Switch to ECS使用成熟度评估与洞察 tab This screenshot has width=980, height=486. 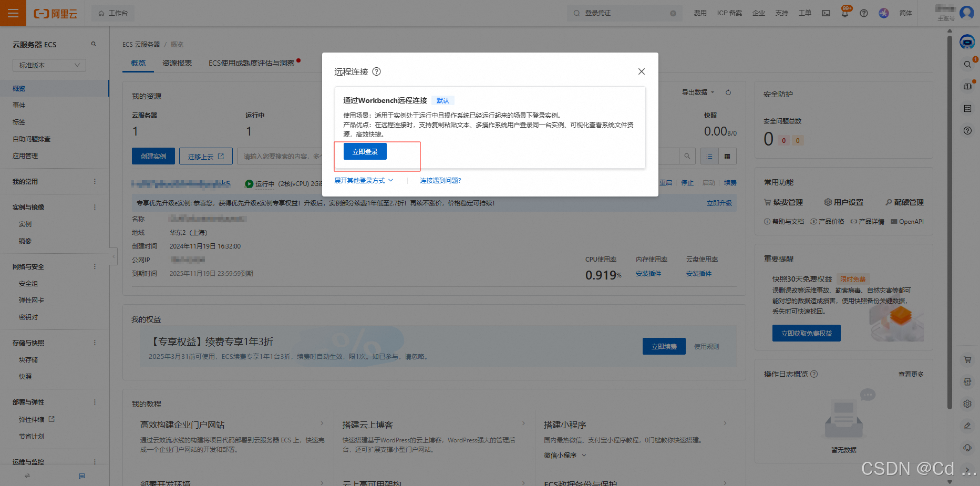click(x=252, y=63)
